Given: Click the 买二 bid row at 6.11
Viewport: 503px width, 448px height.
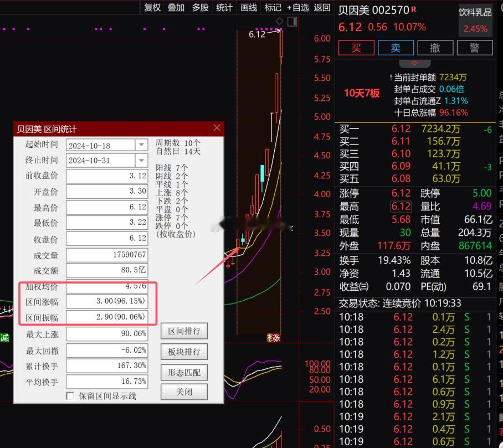Looking at the screenshot, I should (415, 141).
